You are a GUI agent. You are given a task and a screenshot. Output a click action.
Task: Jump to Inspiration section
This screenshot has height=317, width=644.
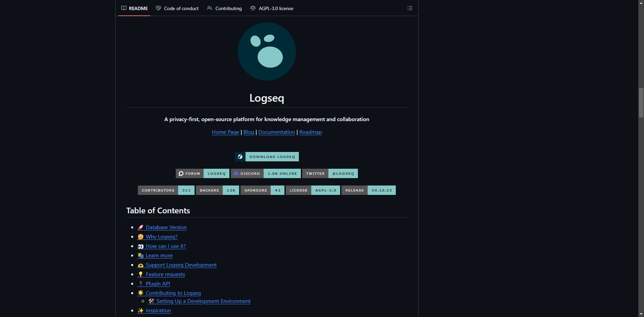pos(154,311)
